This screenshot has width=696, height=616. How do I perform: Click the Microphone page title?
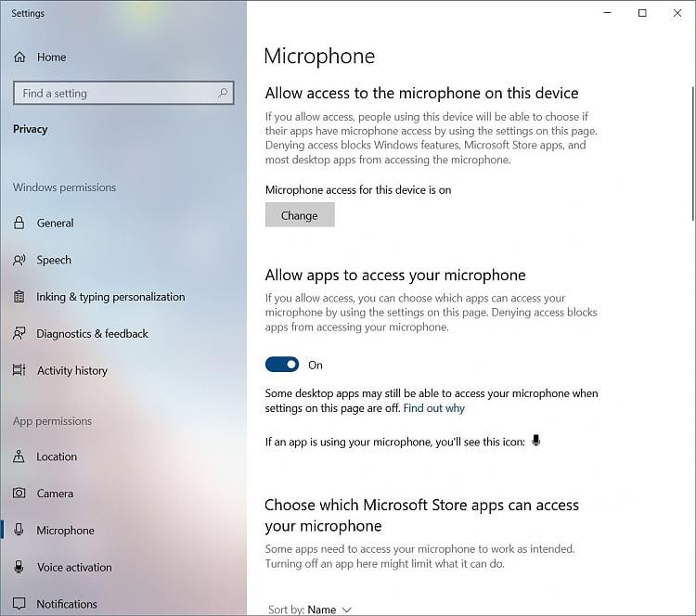319,57
